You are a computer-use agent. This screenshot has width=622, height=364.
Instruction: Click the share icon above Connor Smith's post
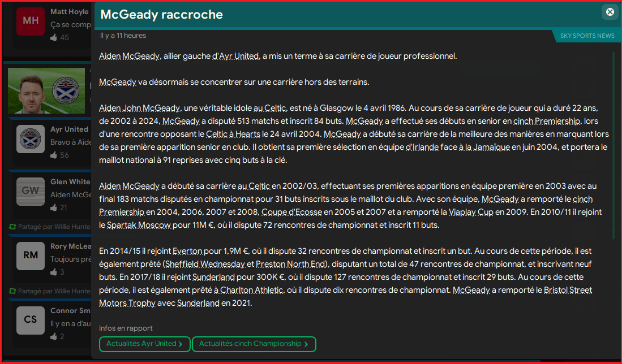tap(12, 291)
